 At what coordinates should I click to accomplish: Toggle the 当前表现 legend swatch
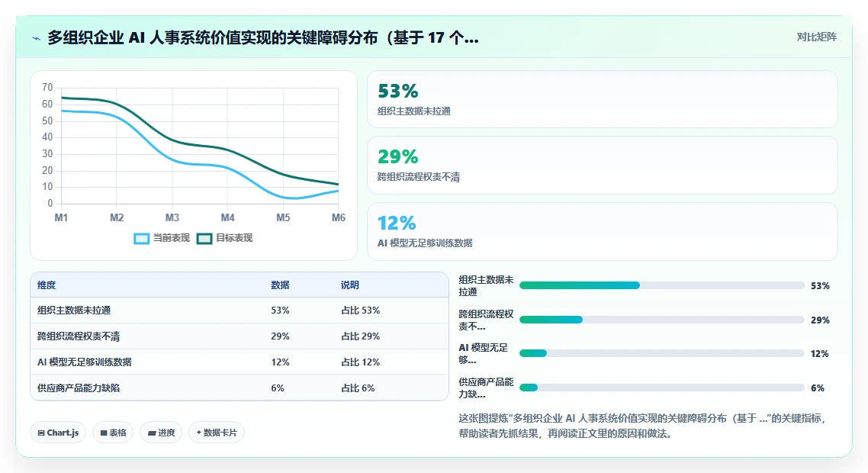(142, 239)
